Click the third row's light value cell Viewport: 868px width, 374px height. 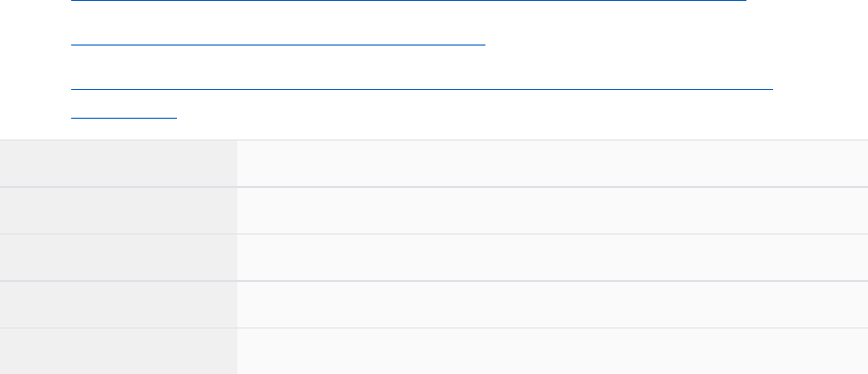pos(553,257)
